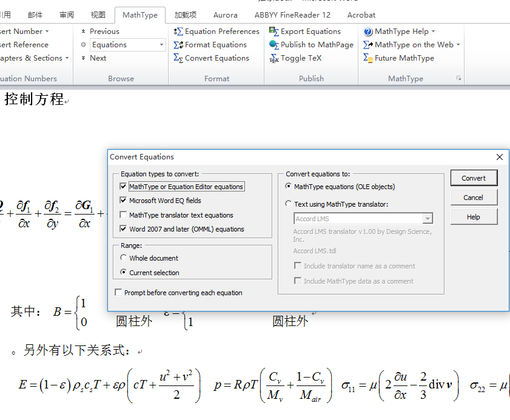The width and height of the screenshot is (510, 420).
Task: Open the Aurora ribbon tab
Action: point(226,15)
